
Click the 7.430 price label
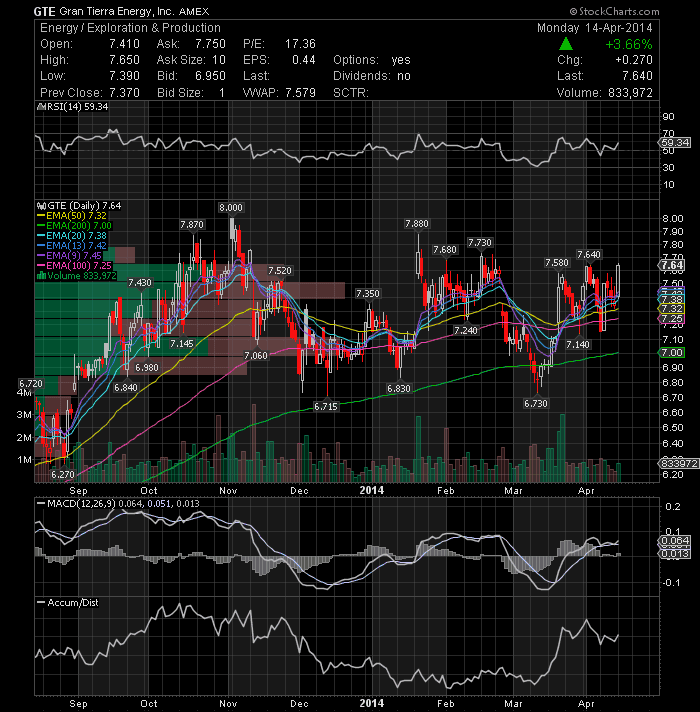pyautogui.click(x=140, y=282)
